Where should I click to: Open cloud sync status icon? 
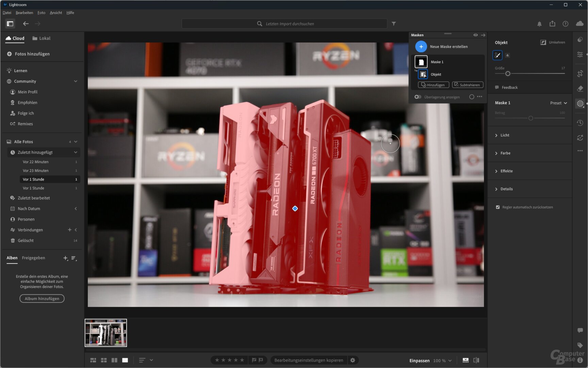click(x=580, y=24)
